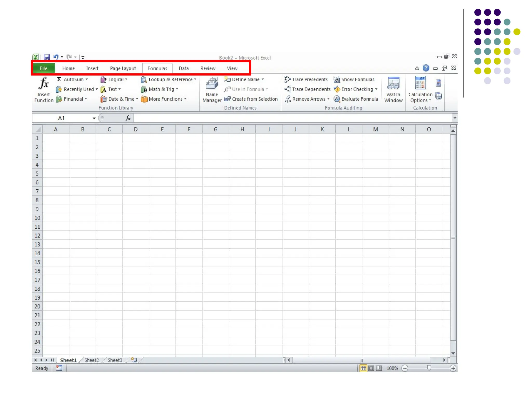The width and height of the screenshot is (532, 399).
Task: Click the Evaluate Formula icon
Action: click(x=337, y=99)
